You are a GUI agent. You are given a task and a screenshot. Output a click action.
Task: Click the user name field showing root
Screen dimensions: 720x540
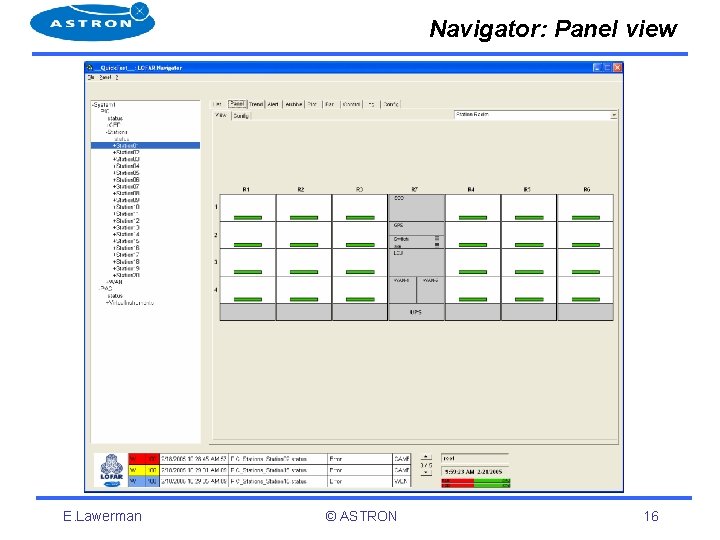pos(475,458)
